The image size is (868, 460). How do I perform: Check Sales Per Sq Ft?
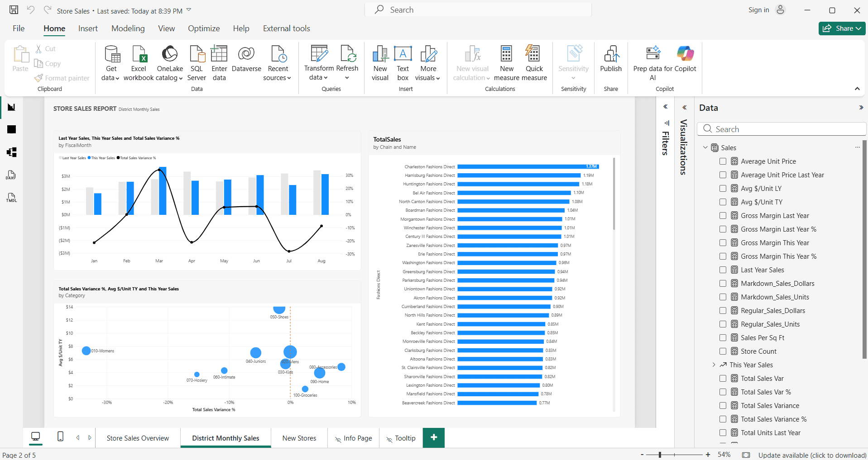point(723,338)
